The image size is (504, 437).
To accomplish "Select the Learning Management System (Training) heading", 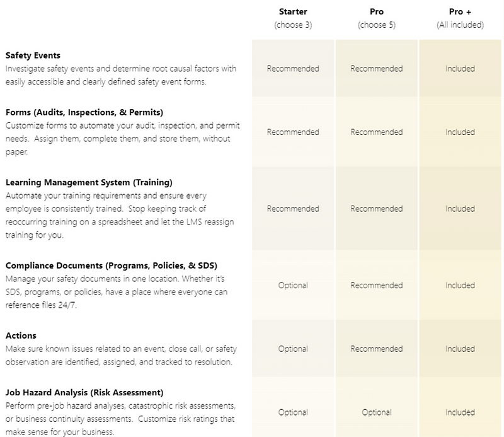I will tap(89, 182).
